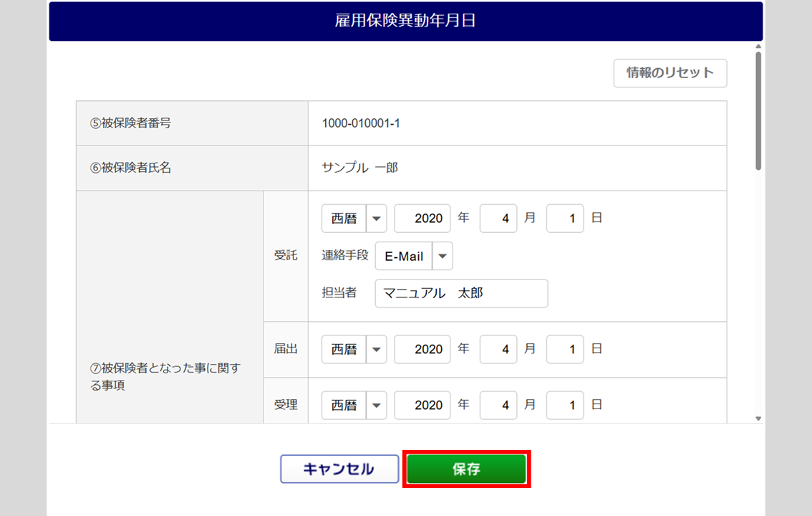Expand the 届出 era dropdown arrow

click(x=377, y=349)
